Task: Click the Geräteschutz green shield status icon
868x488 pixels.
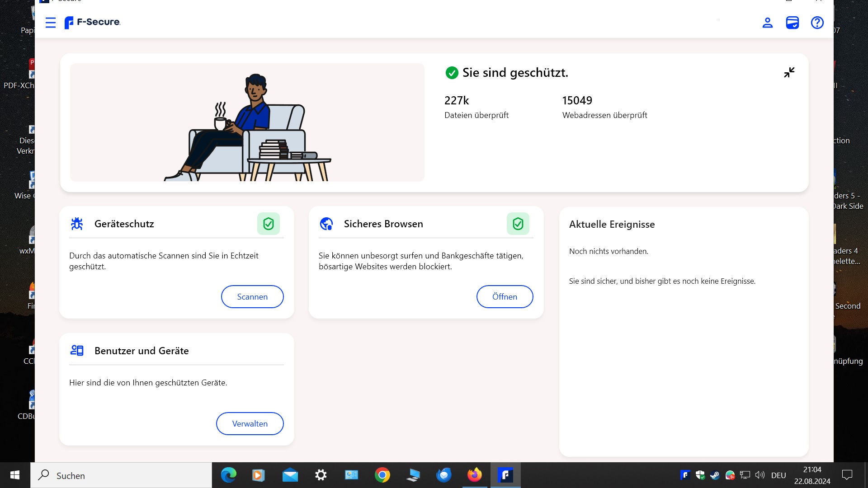Action: click(x=269, y=224)
